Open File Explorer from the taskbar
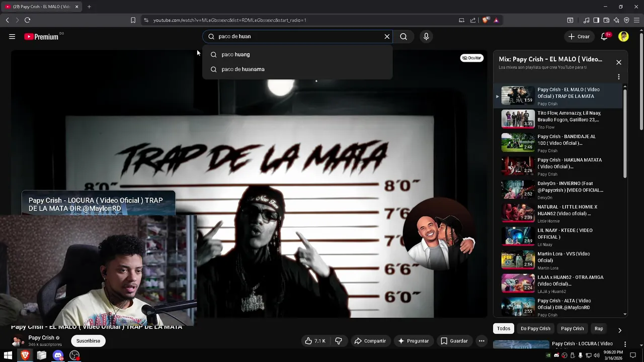This screenshot has width=644, height=362. pos(41,355)
